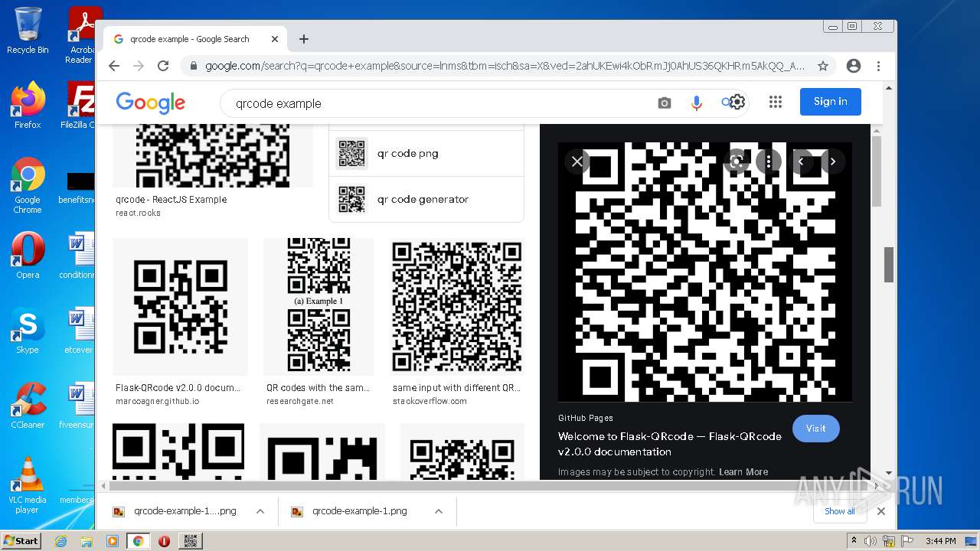Open VLC media player desktop shortcut

pyautogui.click(x=28, y=485)
